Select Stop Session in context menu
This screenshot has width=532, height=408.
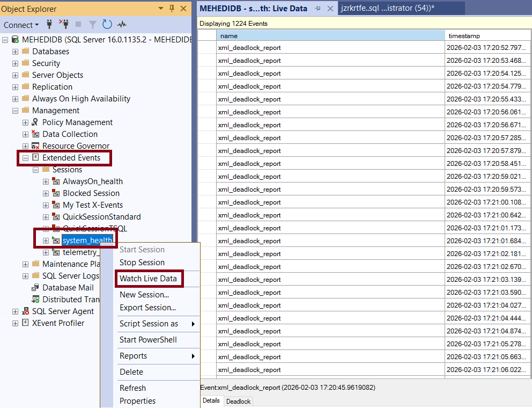tap(142, 263)
